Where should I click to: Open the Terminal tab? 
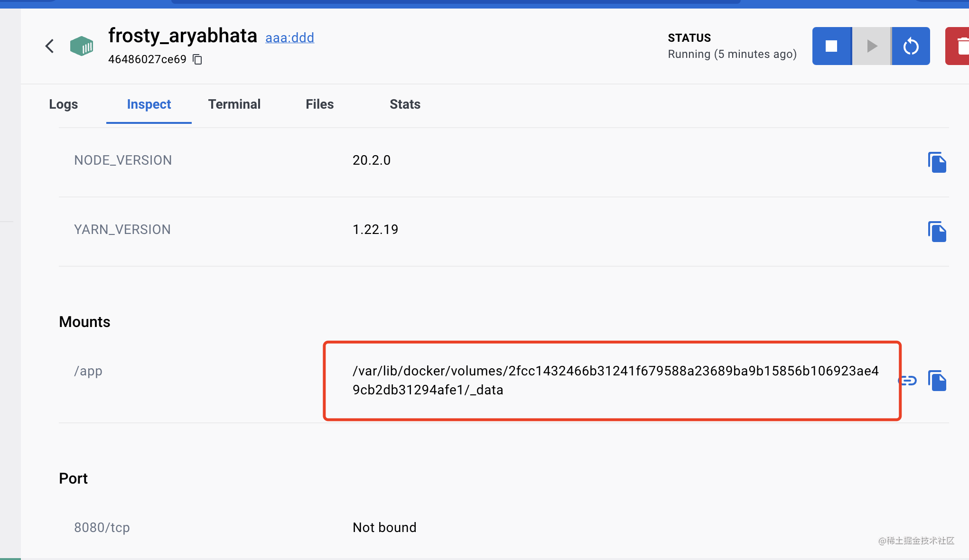click(x=234, y=104)
